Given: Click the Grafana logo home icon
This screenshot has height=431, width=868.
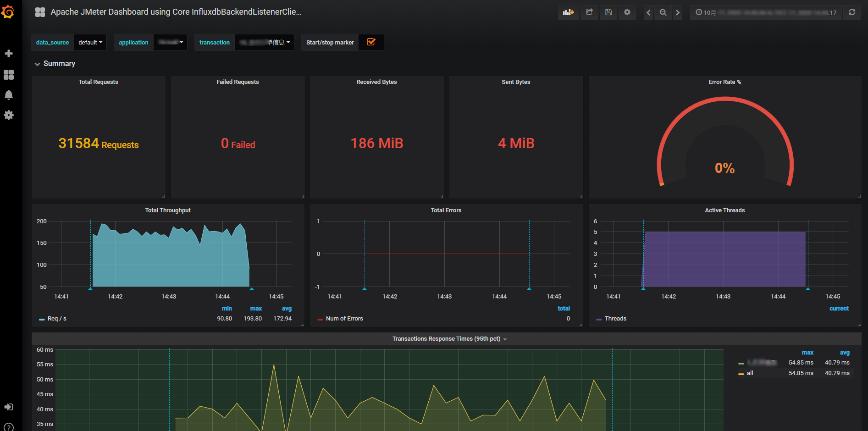Looking at the screenshot, I should (x=8, y=12).
